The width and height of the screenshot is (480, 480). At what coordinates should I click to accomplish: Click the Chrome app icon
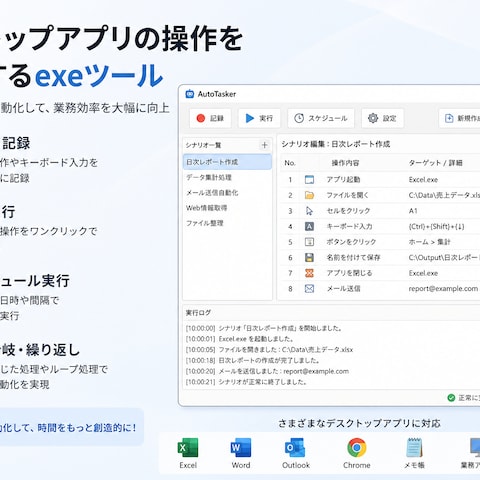(356, 447)
